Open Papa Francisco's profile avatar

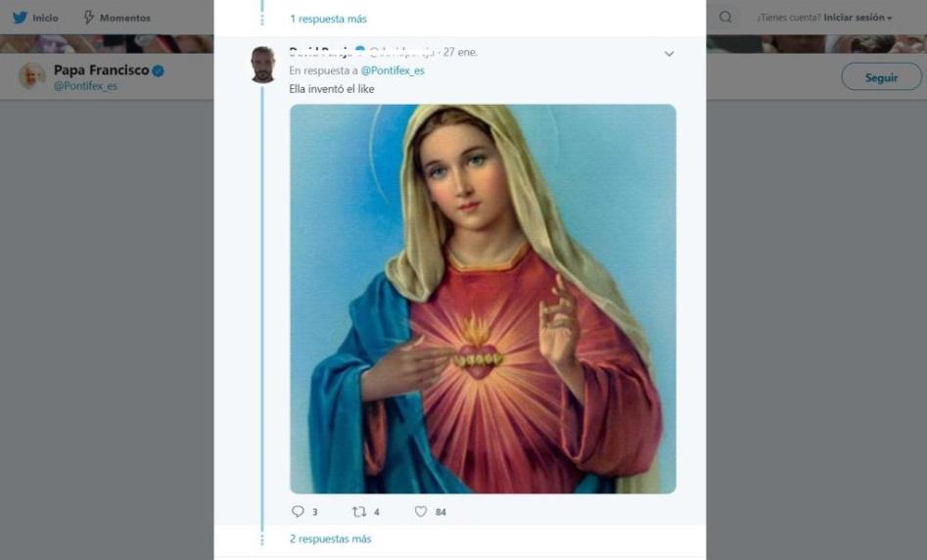click(32, 76)
